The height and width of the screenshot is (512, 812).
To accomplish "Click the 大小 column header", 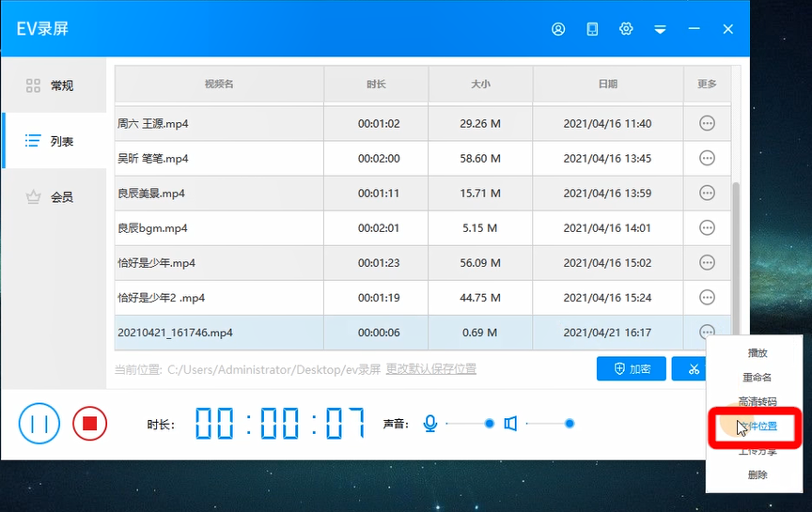I will [x=480, y=84].
